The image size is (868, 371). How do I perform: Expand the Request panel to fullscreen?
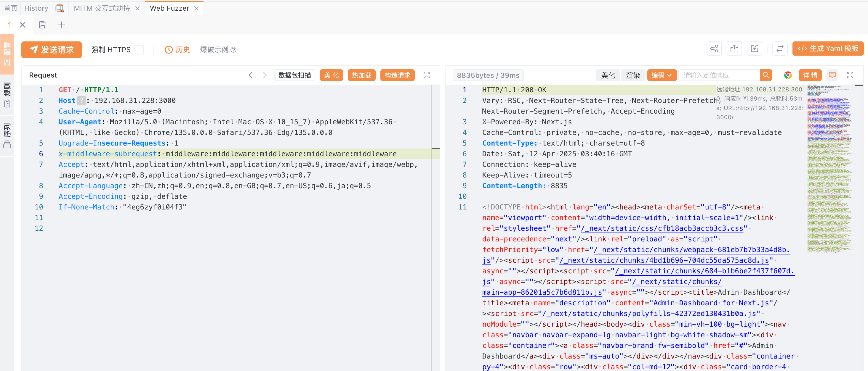pos(427,75)
